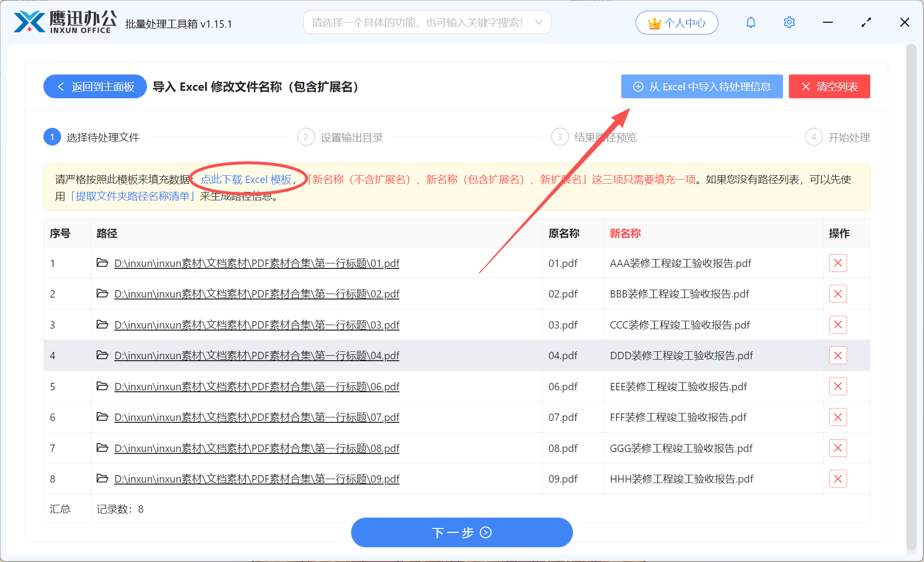Delete the 06.pdf entry

coord(838,386)
